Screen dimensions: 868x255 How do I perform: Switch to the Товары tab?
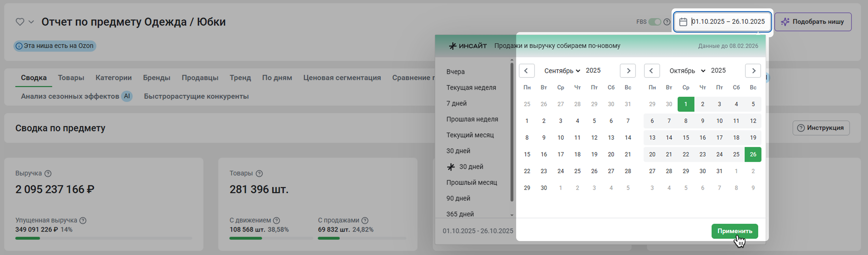tap(71, 78)
